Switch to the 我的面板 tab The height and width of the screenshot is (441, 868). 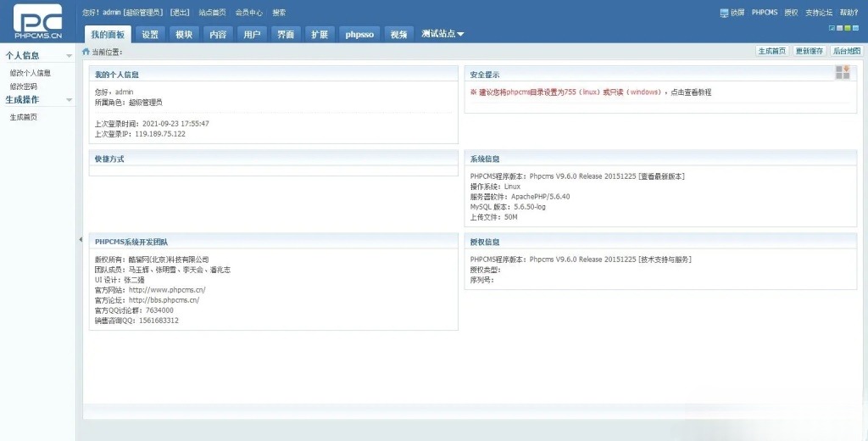pyautogui.click(x=108, y=35)
